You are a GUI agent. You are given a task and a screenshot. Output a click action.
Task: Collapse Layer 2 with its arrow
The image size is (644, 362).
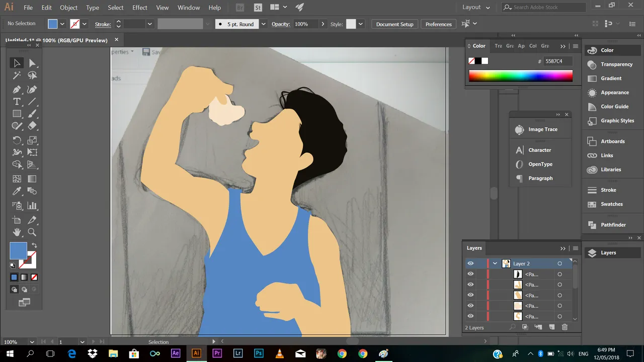(495, 263)
